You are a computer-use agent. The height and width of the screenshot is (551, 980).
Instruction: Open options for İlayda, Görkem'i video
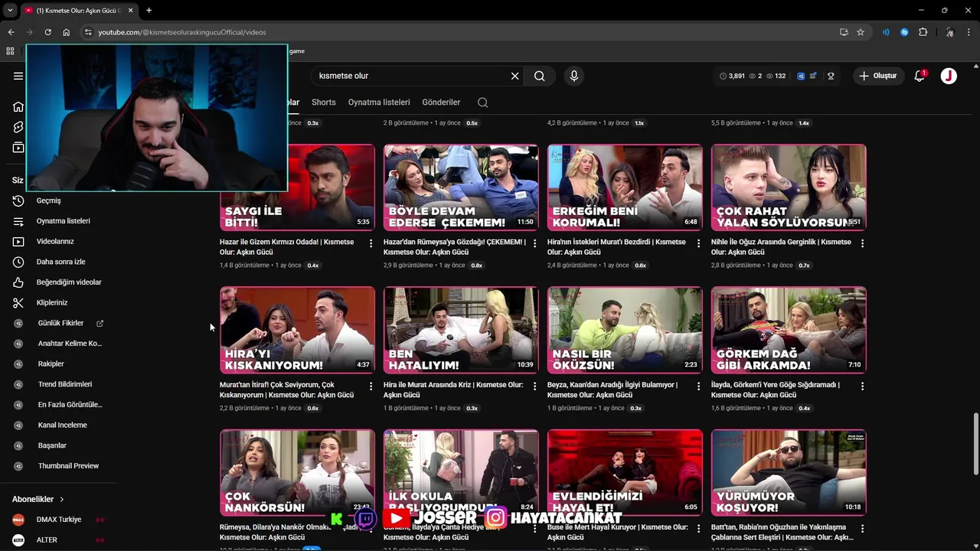pyautogui.click(x=862, y=386)
